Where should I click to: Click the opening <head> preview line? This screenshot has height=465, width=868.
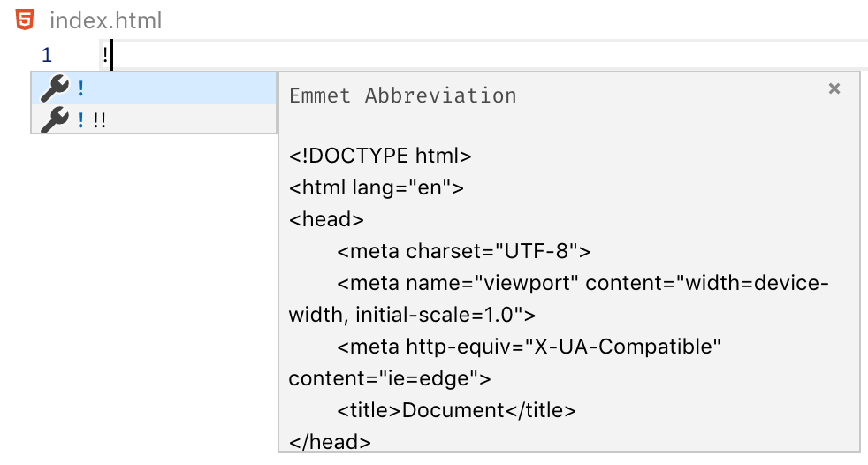326,220
